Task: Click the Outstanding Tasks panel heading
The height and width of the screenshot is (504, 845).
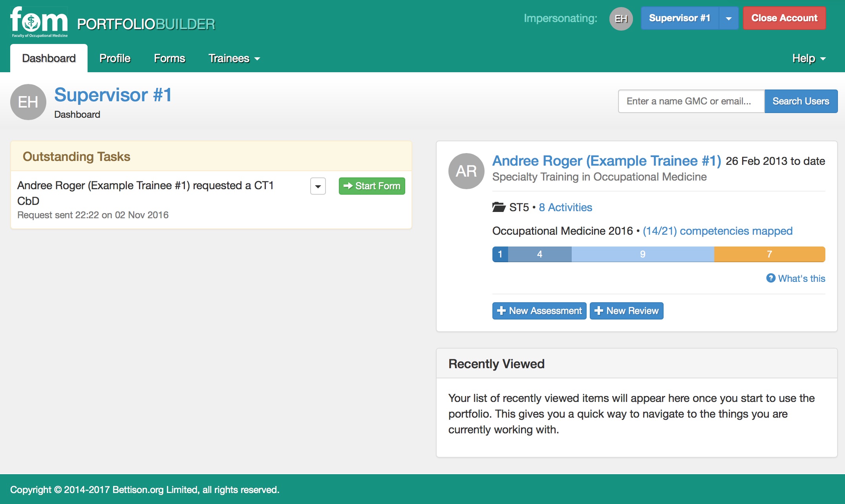Action: [77, 157]
